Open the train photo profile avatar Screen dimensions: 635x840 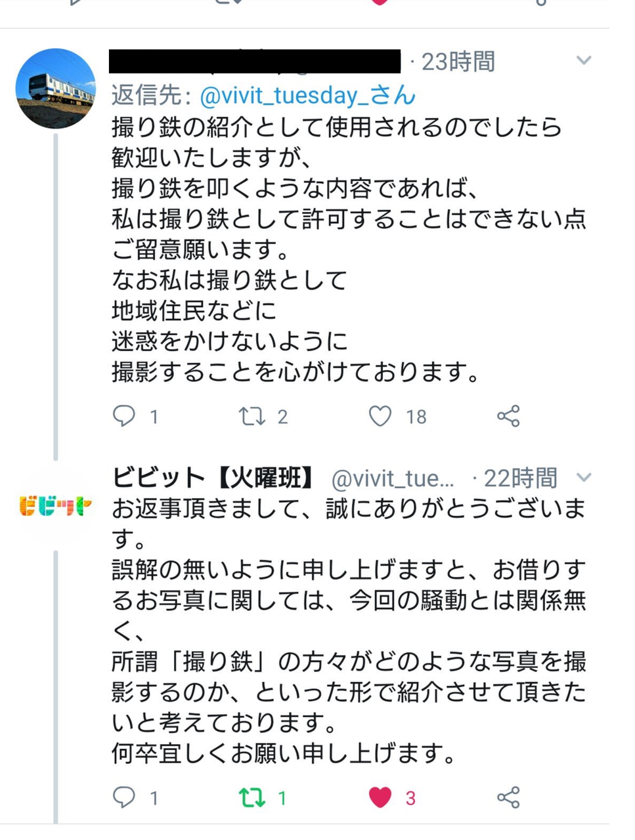(x=55, y=88)
